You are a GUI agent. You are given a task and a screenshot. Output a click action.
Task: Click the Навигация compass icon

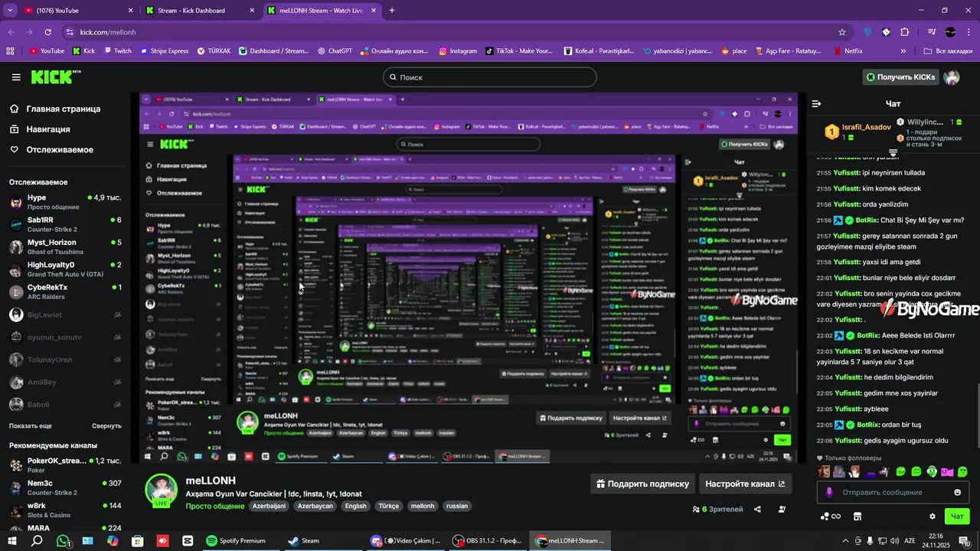tap(15, 129)
